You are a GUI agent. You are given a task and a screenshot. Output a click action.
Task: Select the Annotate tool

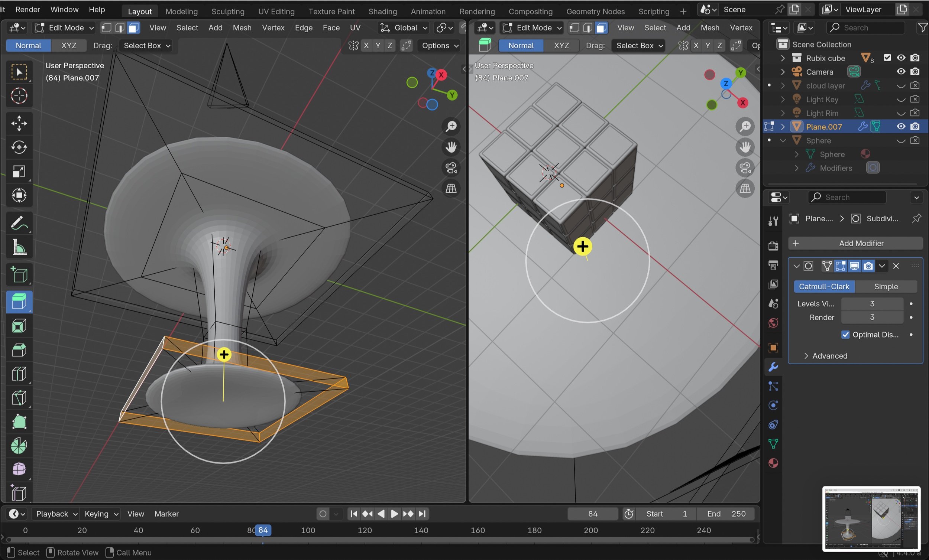click(19, 224)
